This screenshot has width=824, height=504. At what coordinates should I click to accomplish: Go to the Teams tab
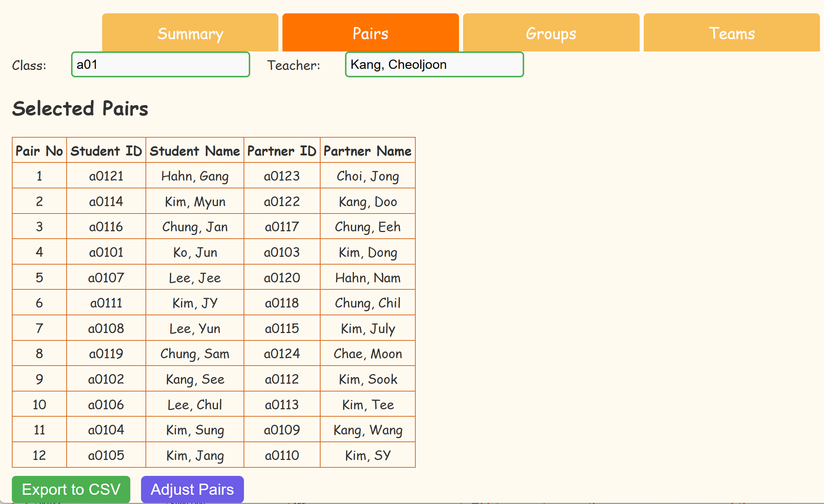pos(731,33)
